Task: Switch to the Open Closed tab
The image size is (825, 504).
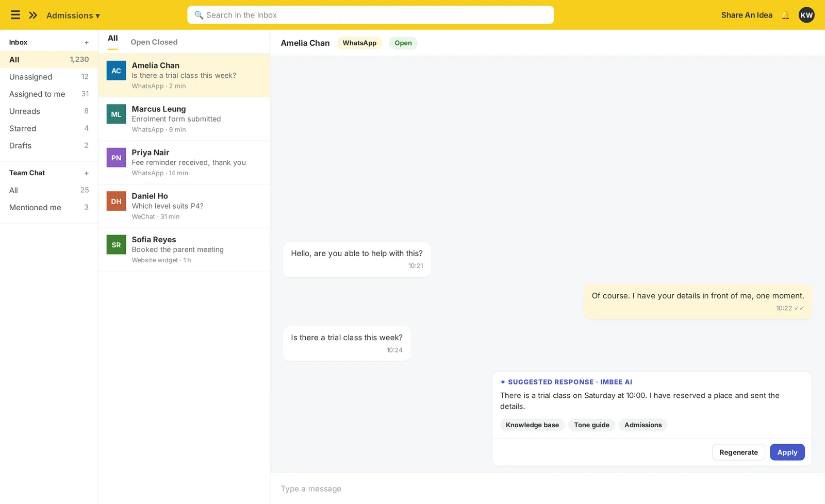Action: tap(154, 42)
